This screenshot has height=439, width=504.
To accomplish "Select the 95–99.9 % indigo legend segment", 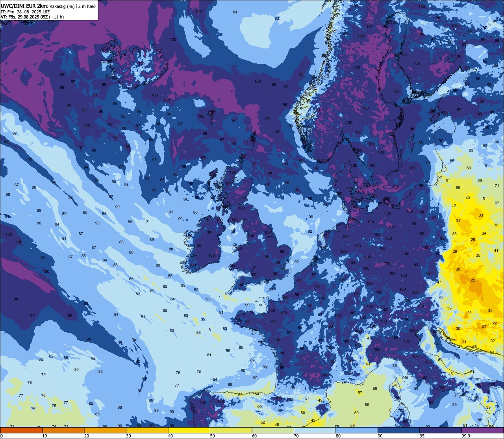I will tap(441, 430).
